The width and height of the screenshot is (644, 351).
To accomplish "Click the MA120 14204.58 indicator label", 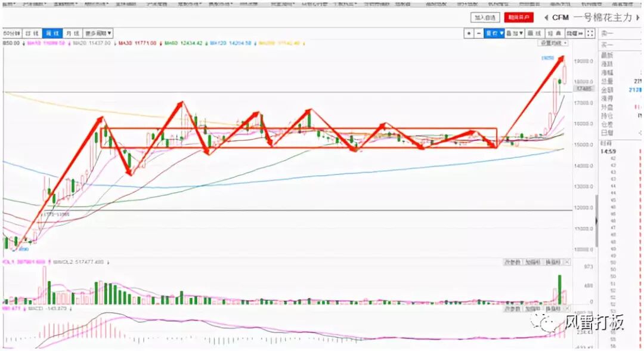I will click(230, 43).
